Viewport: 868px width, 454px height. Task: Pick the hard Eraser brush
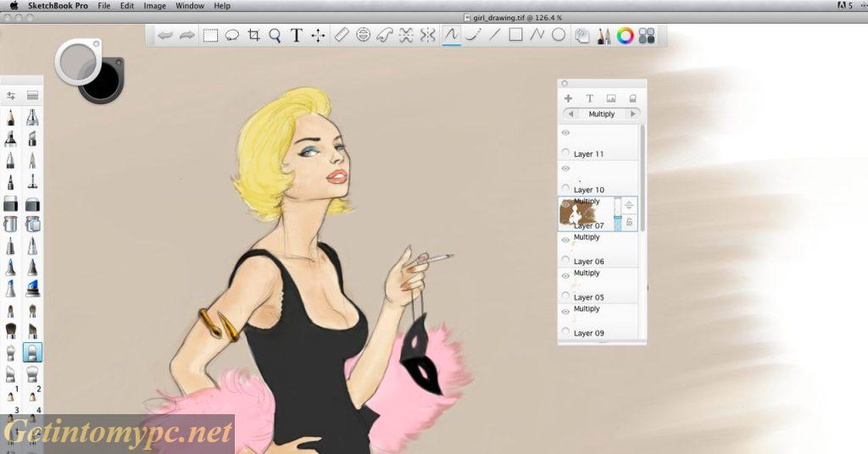coord(10,203)
